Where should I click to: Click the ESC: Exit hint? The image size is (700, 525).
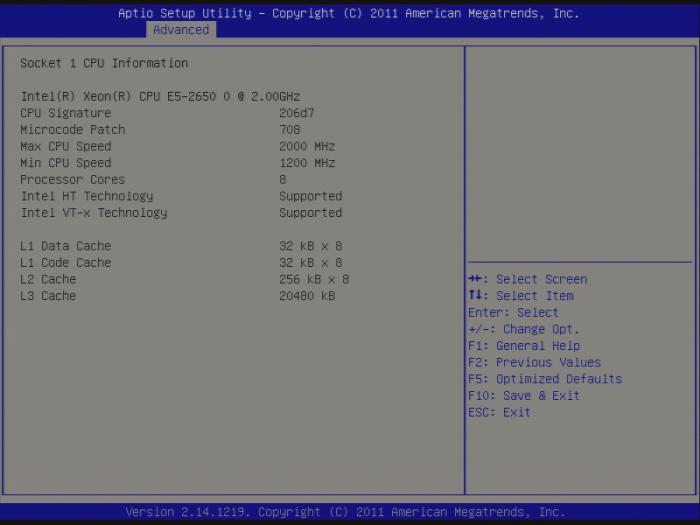tap(499, 412)
